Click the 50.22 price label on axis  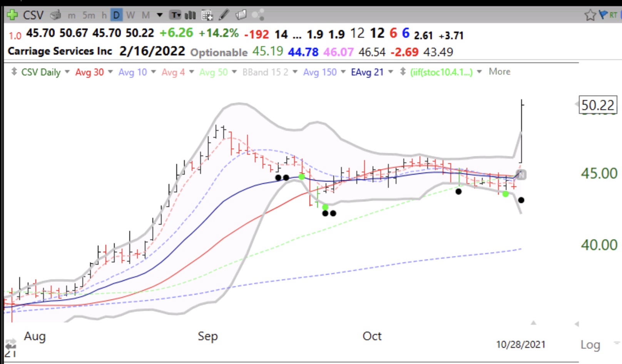(597, 105)
